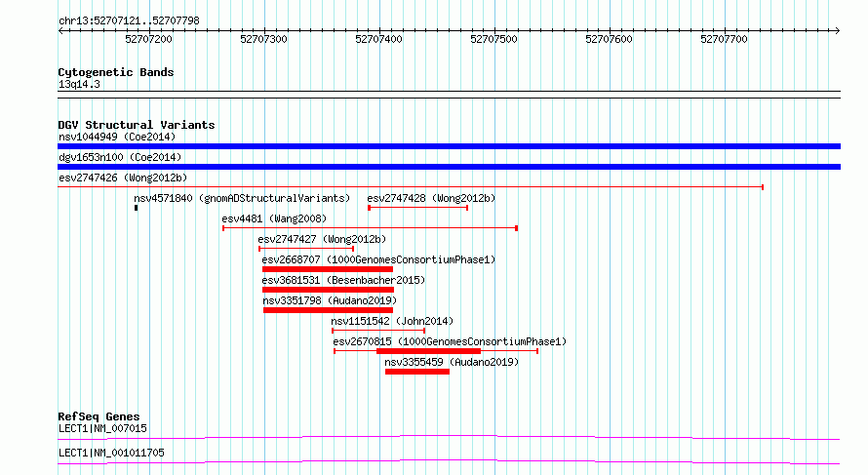
Task: Click ruler position 52707600
Action: point(609,39)
